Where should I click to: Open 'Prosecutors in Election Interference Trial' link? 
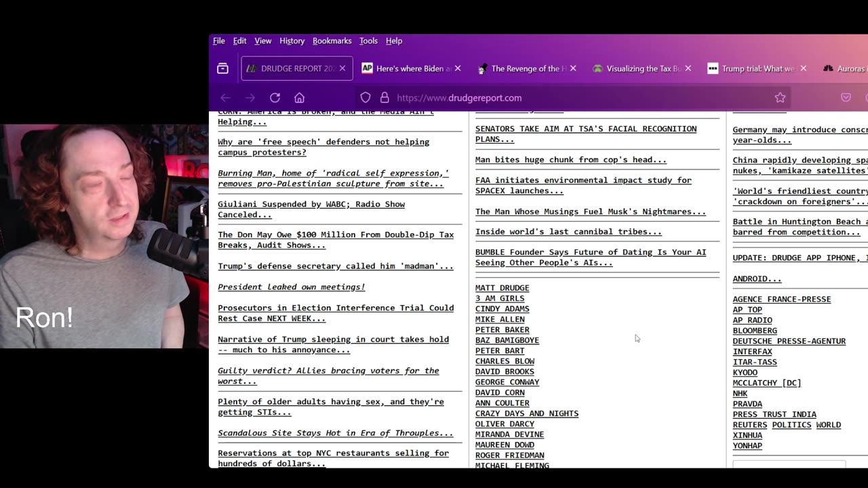pyautogui.click(x=336, y=313)
